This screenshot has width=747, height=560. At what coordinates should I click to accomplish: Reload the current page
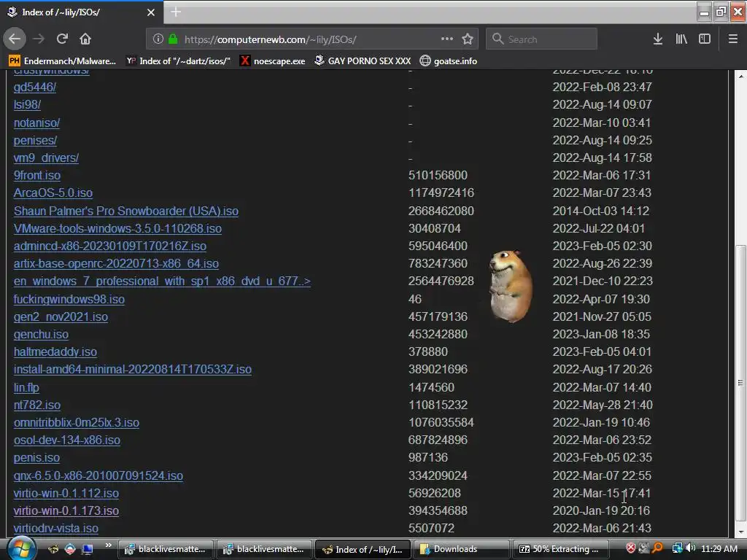62,39
